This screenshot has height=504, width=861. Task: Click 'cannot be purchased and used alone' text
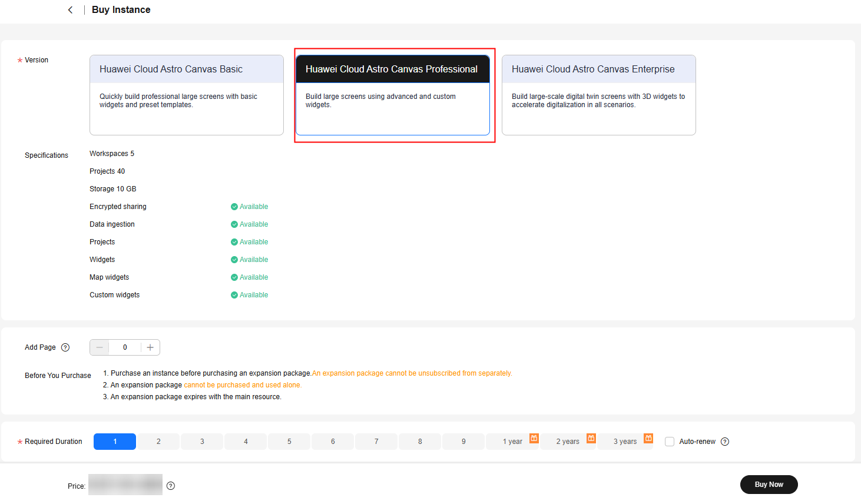[x=243, y=385]
